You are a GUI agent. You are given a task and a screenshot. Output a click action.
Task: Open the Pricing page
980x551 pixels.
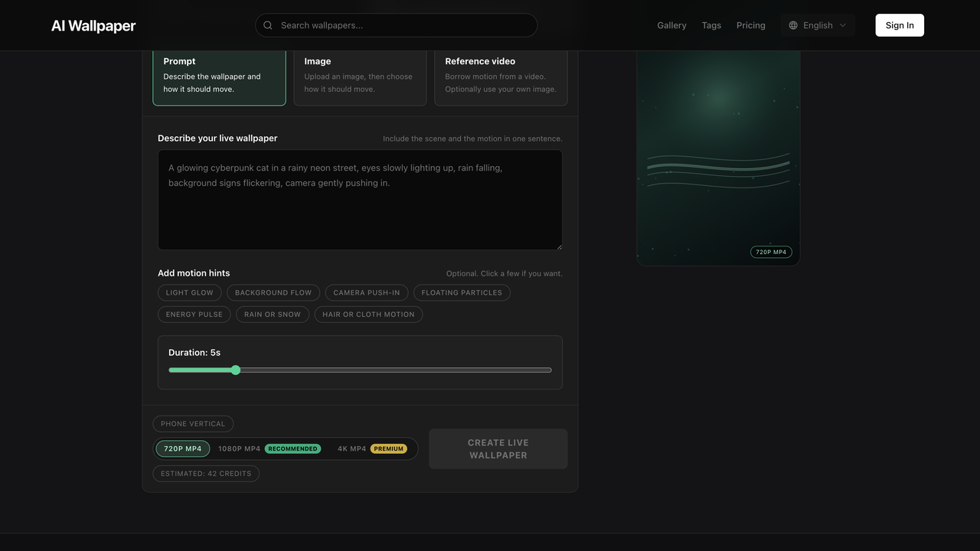click(x=751, y=25)
